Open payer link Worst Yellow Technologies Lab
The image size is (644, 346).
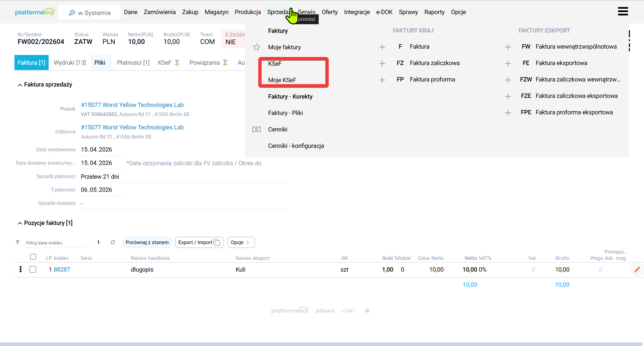click(132, 105)
